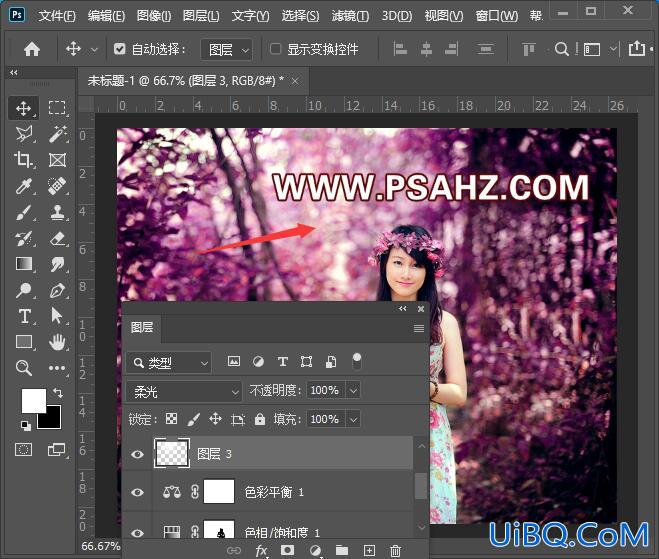Select the Horizontal Type tool
659x559 pixels.
(24, 316)
